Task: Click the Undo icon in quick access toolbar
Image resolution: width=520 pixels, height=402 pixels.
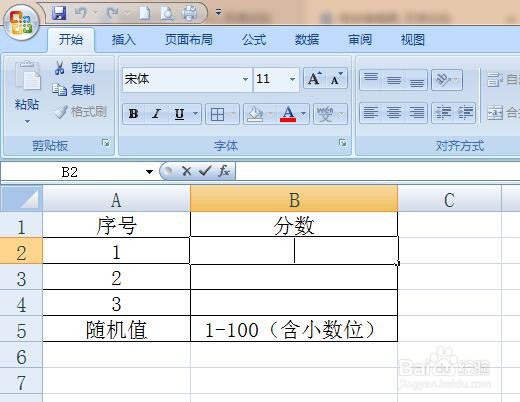Action: point(81,13)
